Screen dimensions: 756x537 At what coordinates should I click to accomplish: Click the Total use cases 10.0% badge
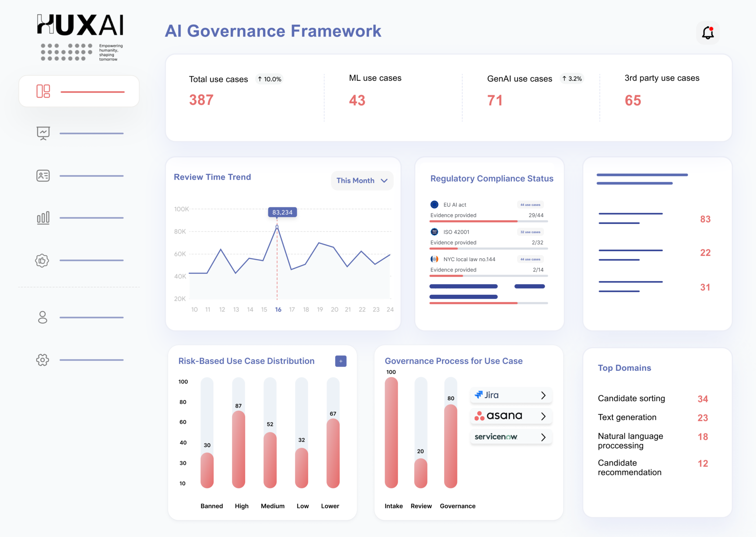269,79
